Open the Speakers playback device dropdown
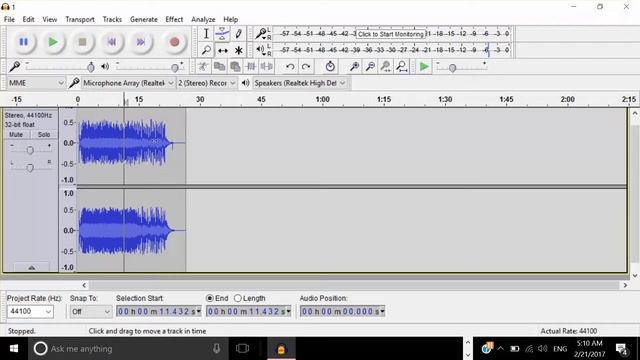The height and width of the screenshot is (360, 640). tap(300, 83)
